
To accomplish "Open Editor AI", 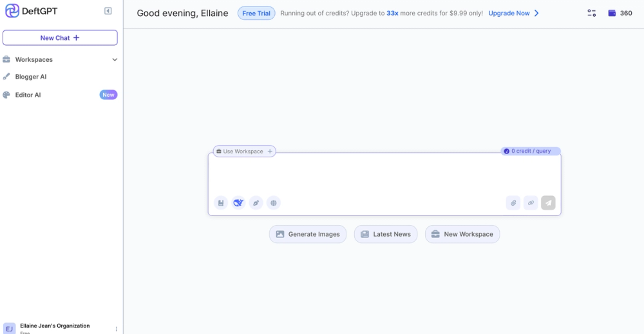I will (x=28, y=95).
